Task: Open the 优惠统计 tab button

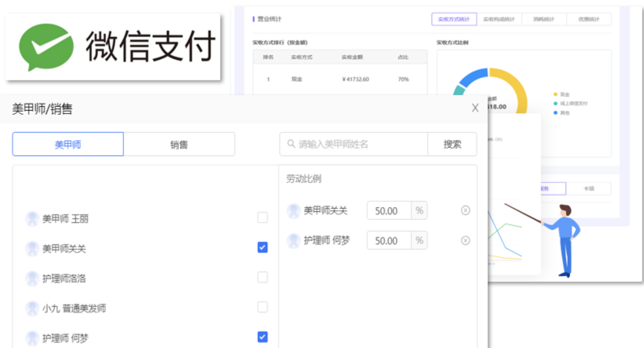Action: (x=589, y=19)
